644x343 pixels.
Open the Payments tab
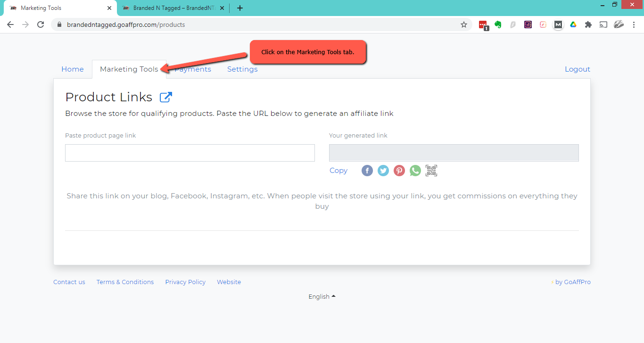point(193,69)
